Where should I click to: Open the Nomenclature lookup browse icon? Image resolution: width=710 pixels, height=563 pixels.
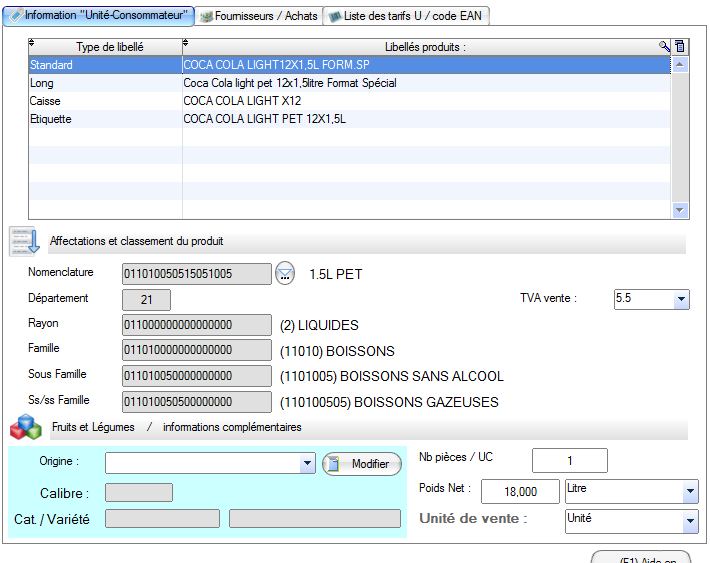(x=286, y=274)
